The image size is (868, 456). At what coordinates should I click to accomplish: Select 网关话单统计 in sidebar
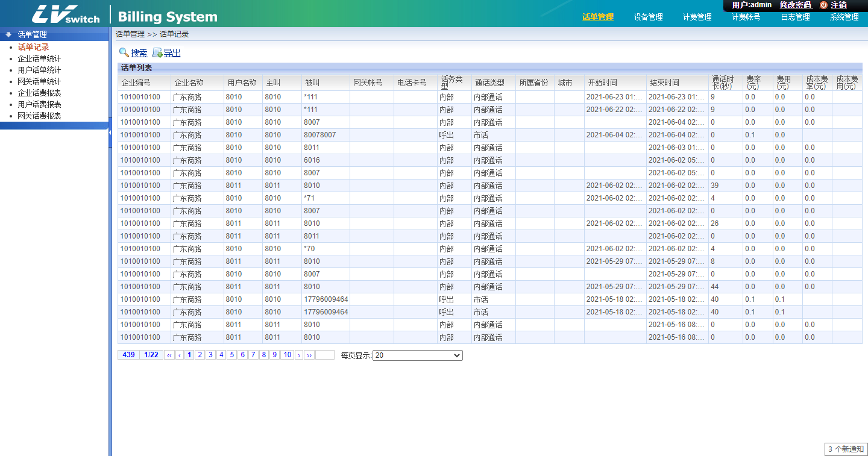(x=39, y=81)
